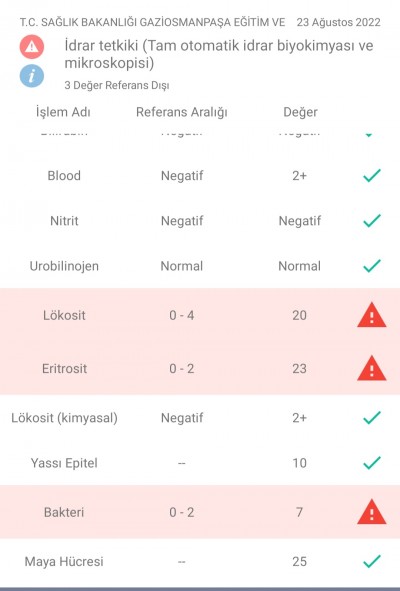Tap the 3 Değer Referans Dışı text
400x591 pixels.
pos(117,85)
